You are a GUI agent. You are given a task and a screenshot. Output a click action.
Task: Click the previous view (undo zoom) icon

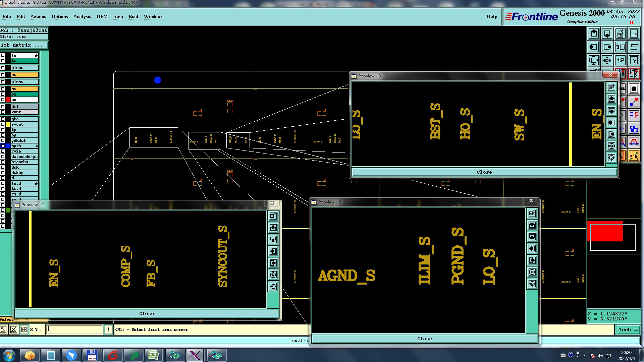coord(621,47)
